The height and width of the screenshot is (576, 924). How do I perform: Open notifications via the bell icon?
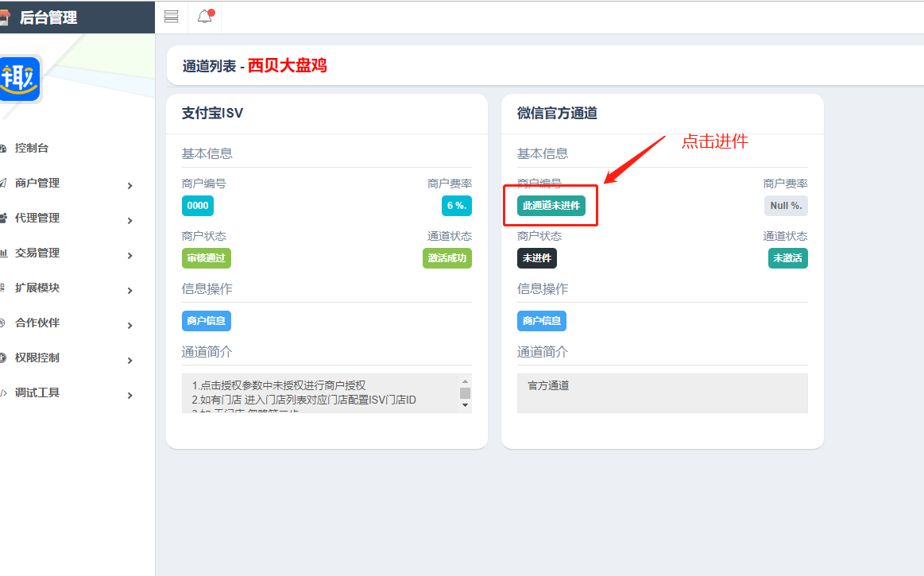click(205, 16)
